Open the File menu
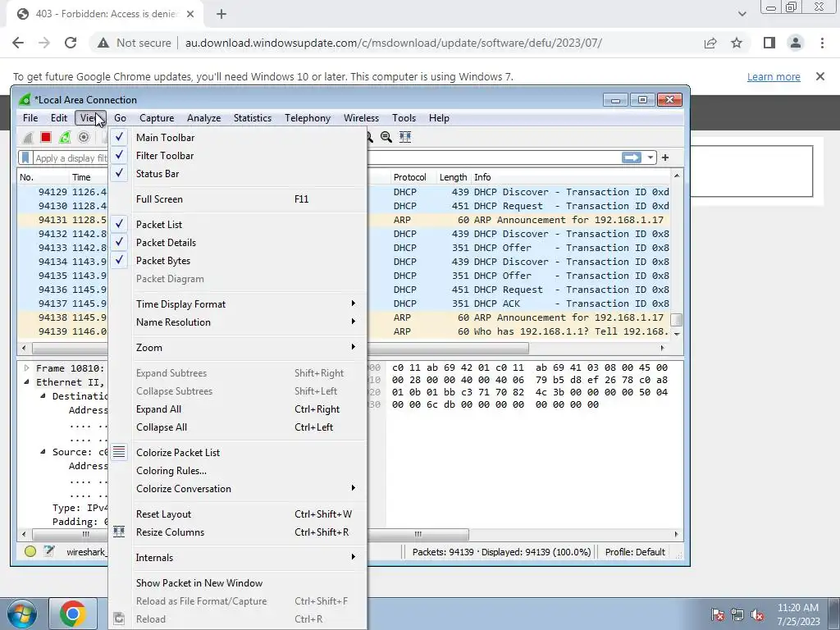This screenshot has width=840, height=630. pyautogui.click(x=30, y=118)
